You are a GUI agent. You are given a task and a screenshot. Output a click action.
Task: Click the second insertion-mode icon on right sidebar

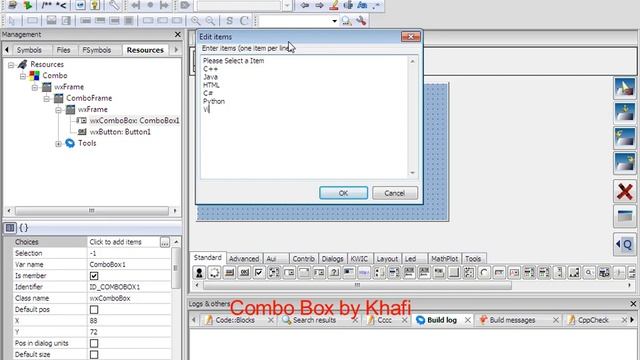click(625, 113)
